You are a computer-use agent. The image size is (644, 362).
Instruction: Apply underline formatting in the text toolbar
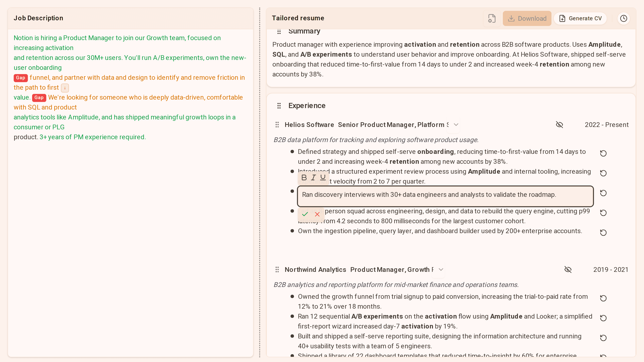point(323,178)
